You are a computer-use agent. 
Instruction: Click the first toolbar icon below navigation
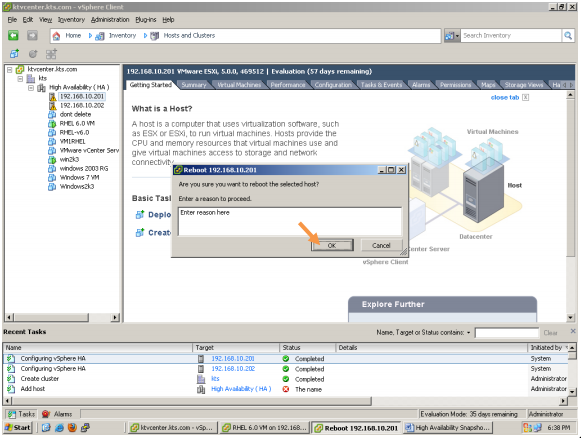tap(14, 54)
